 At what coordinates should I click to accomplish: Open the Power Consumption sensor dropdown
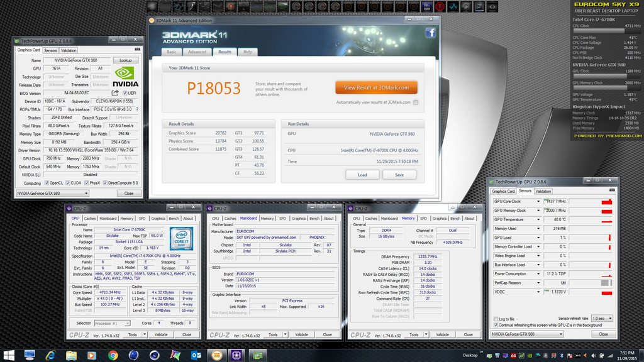pos(538,274)
